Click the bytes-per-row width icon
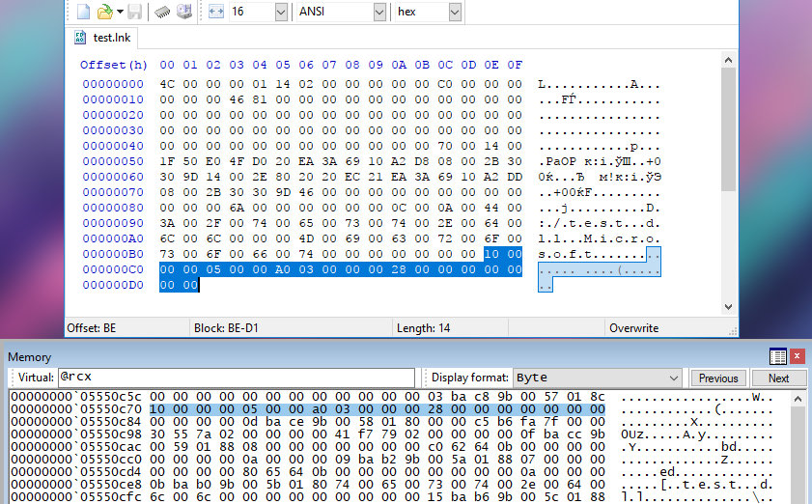This screenshot has height=504, width=812. (x=215, y=12)
